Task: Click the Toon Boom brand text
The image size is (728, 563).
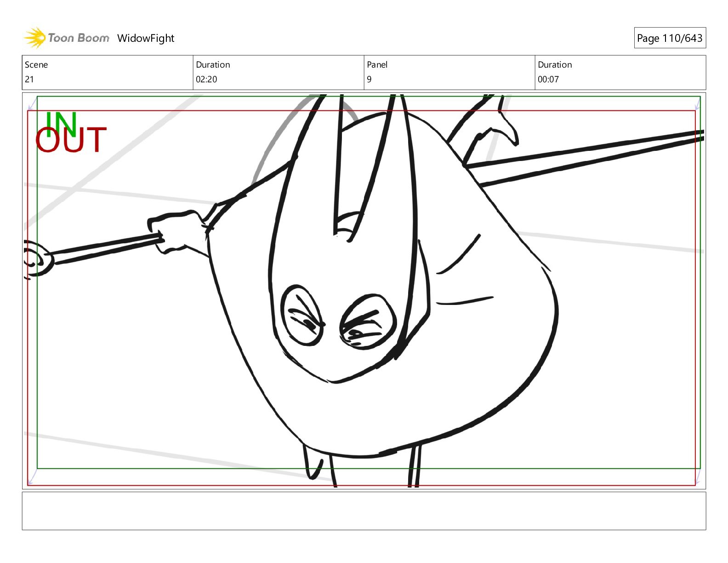Action: tap(79, 38)
